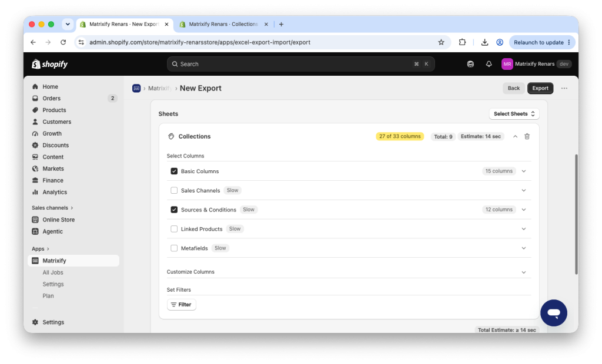
Task: Expand Linked Products chevron
Action: point(524,229)
